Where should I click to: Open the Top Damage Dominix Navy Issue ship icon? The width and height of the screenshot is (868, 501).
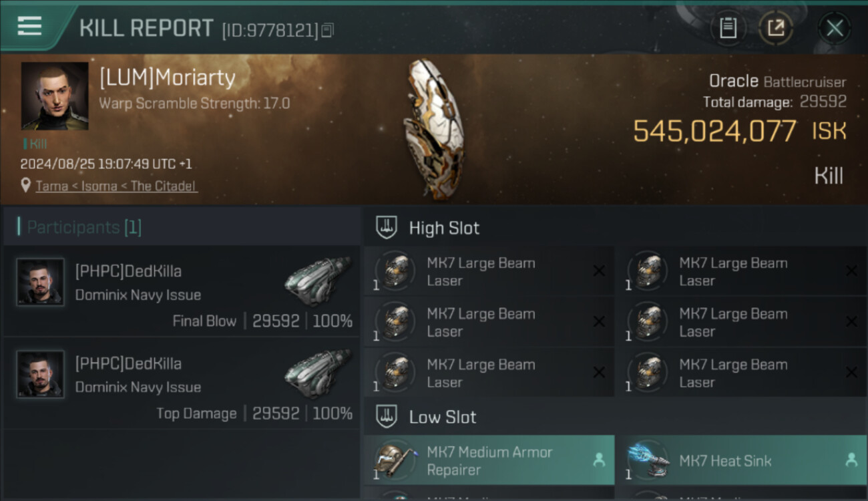[317, 374]
